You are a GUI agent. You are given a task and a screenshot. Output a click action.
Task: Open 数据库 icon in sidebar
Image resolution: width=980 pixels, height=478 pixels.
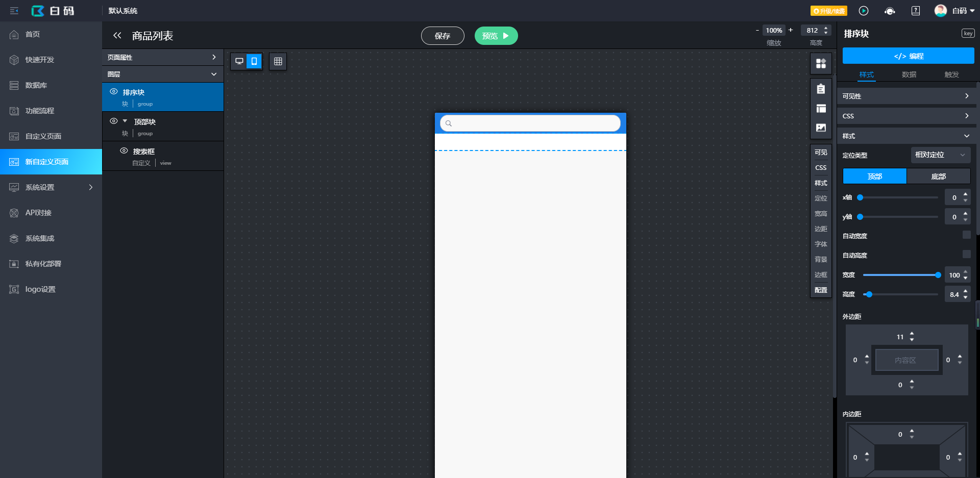[14, 85]
